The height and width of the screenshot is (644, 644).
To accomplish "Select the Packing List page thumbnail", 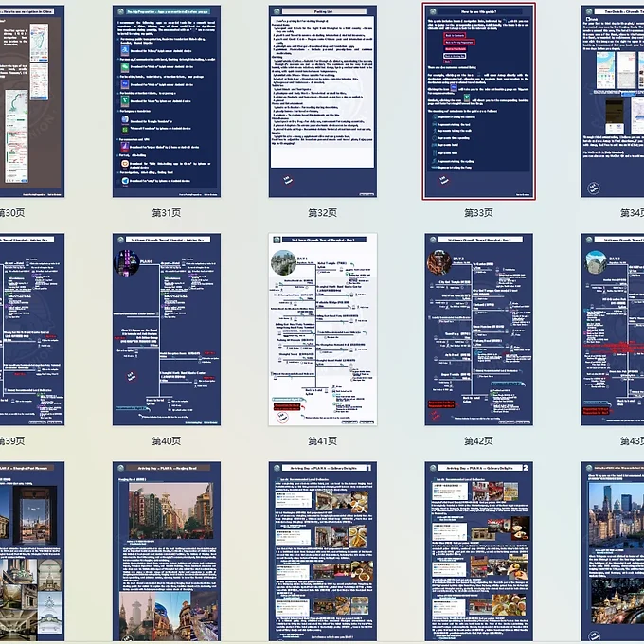I will (322, 99).
